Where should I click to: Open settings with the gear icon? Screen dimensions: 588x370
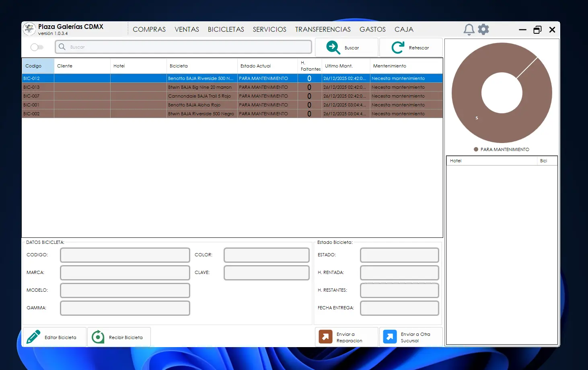click(x=483, y=29)
